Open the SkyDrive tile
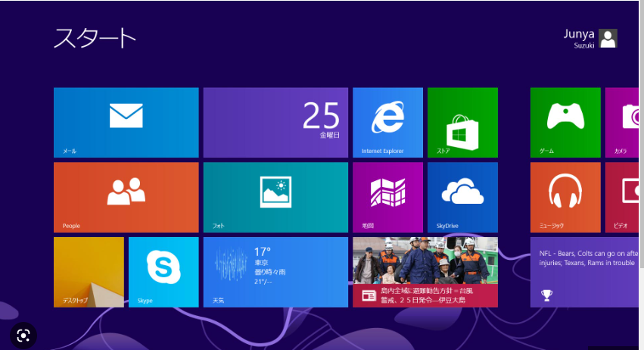This screenshot has width=644, height=350. pyautogui.click(x=462, y=197)
